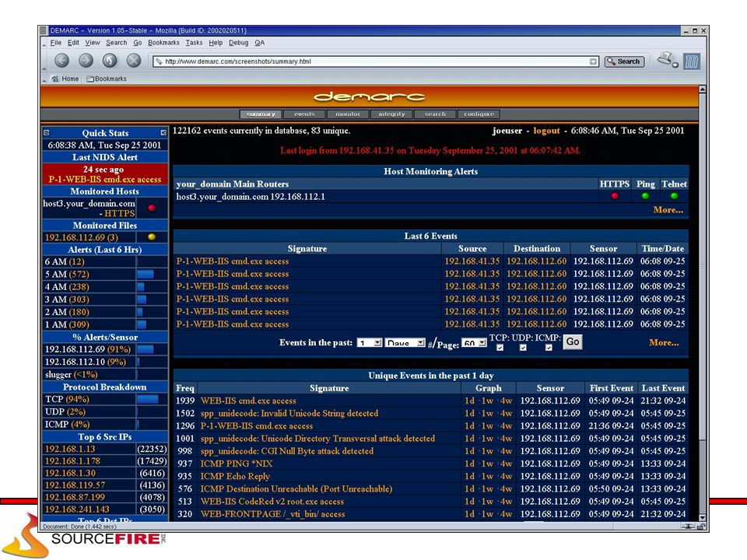
Task: Open the Edit menu
Action: pyautogui.click(x=73, y=43)
